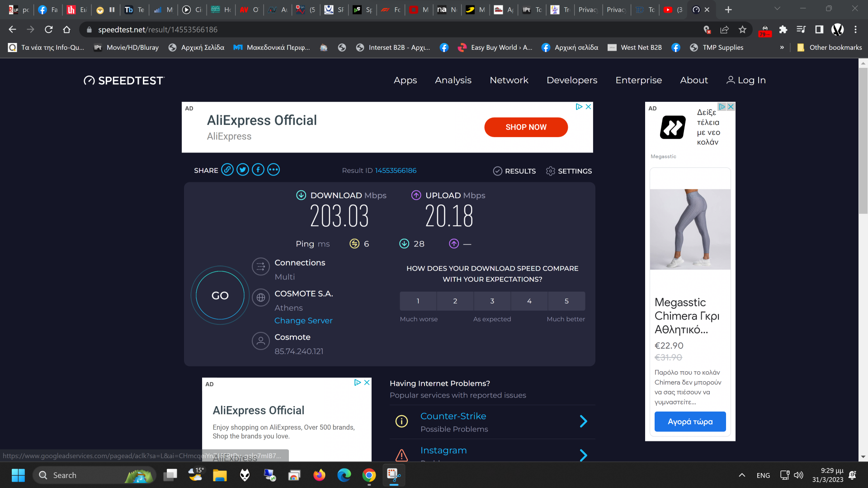Reload the speedtest page

tap(48, 29)
